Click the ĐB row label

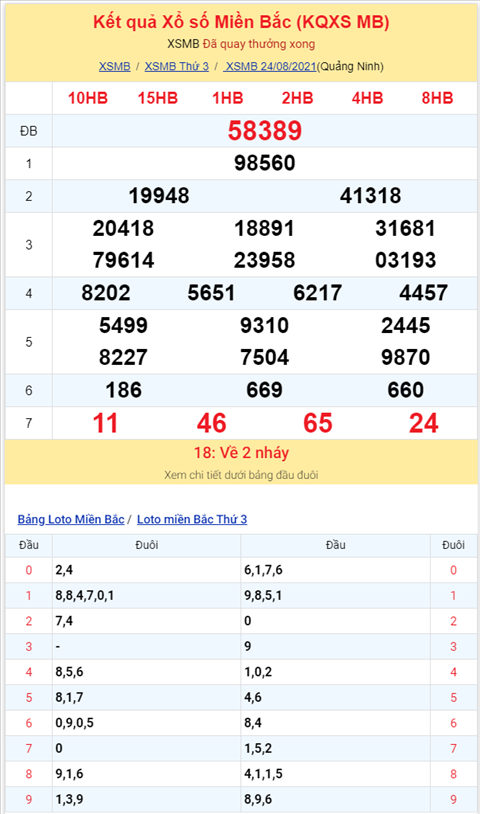click(29, 131)
